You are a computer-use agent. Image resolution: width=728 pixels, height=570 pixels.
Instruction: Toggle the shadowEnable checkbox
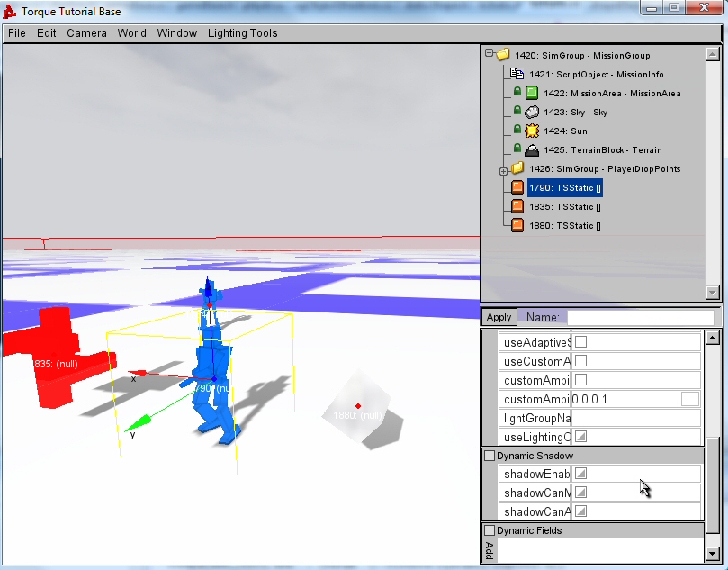(580, 474)
